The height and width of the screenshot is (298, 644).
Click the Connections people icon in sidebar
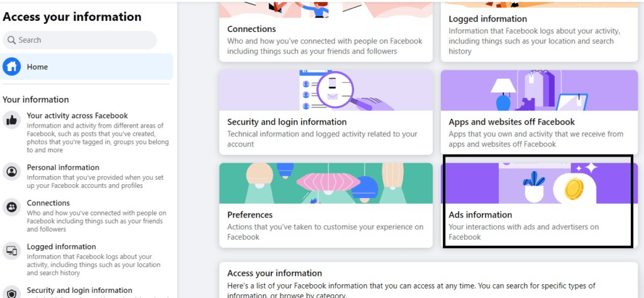(x=11, y=207)
